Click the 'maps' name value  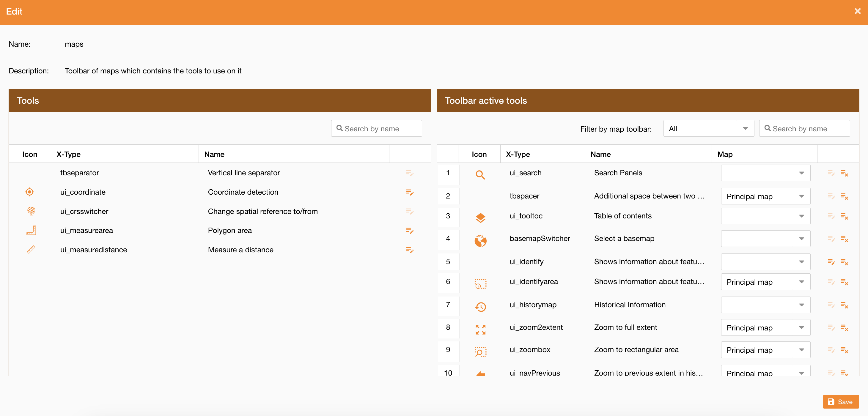tap(74, 44)
